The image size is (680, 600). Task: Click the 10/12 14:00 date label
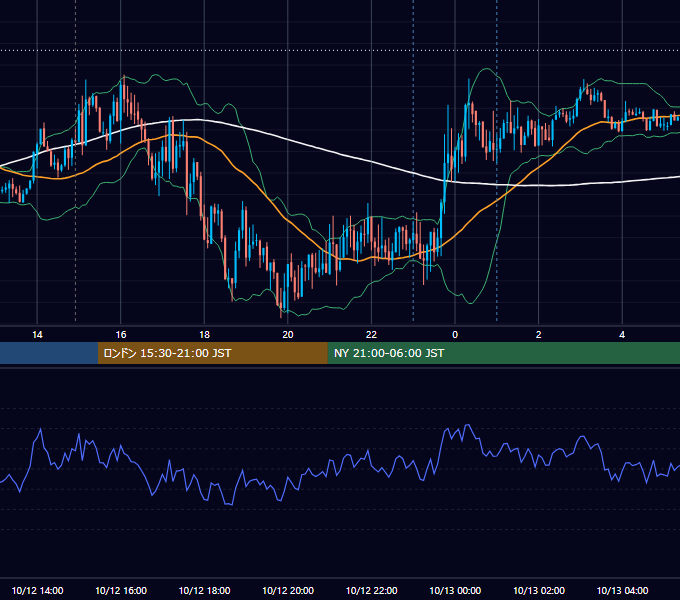[37, 590]
